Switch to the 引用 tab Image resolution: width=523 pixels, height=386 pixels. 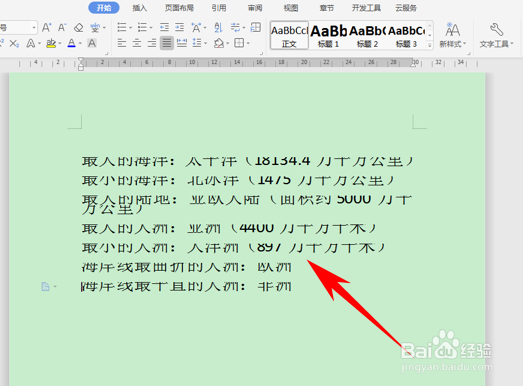[x=219, y=8]
